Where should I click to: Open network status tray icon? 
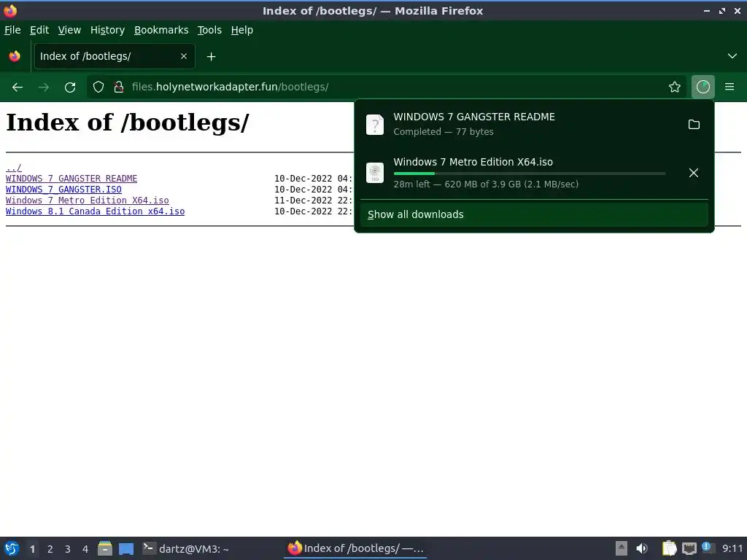click(x=689, y=548)
